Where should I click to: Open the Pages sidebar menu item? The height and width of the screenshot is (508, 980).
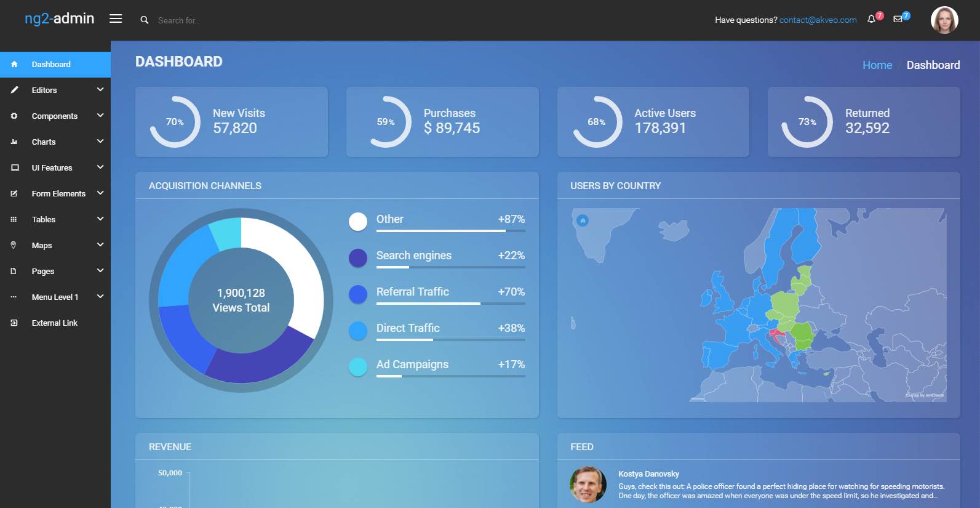[43, 271]
